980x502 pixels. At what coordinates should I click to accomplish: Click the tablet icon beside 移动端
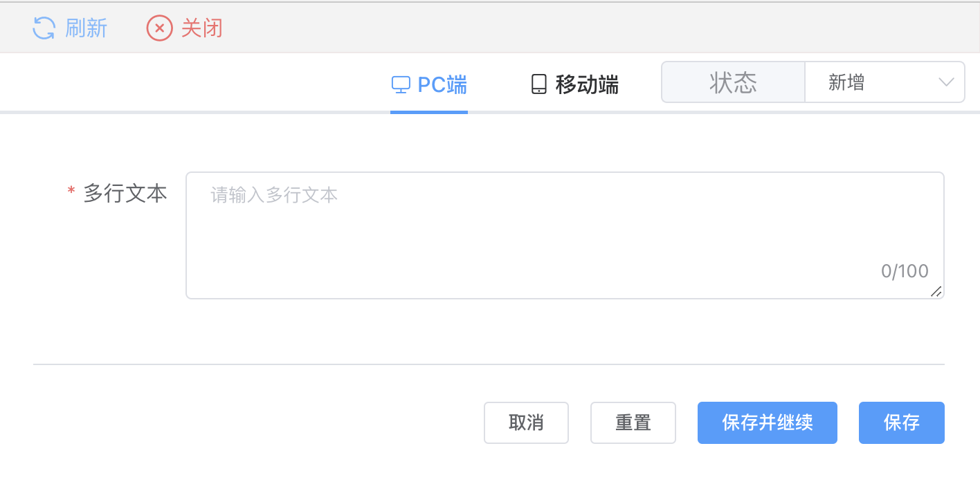[x=538, y=84]
